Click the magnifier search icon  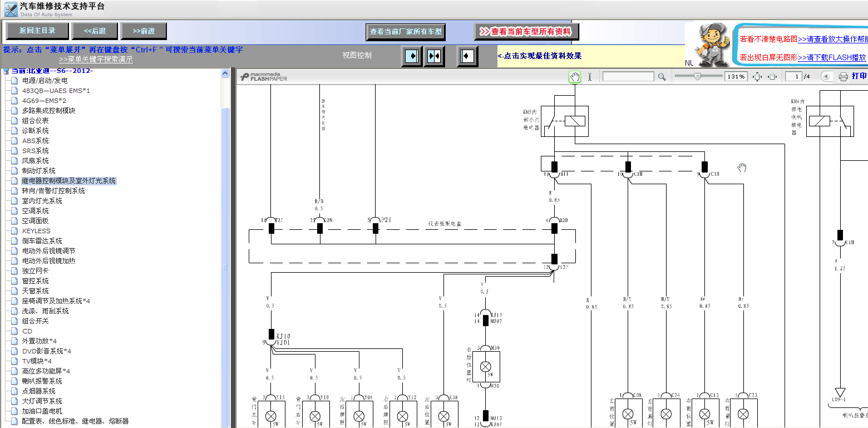(x=662, y=77)
